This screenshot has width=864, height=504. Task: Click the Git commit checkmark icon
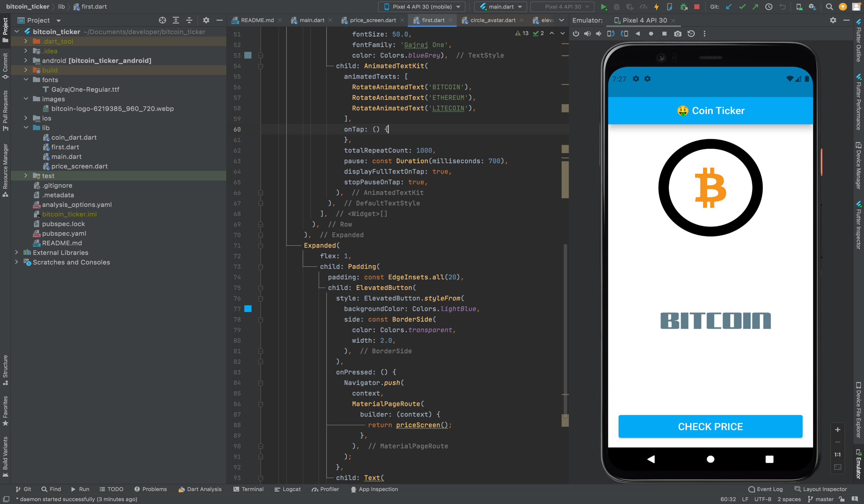click(x=742, y=6)
